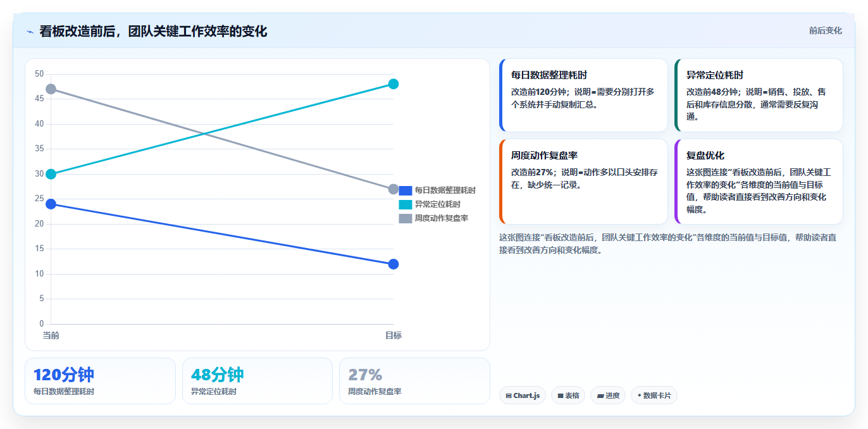This screenshot has width=868, height=429.
Task: Click the 目标 x-axis label
Action: [x=394, y=335]
